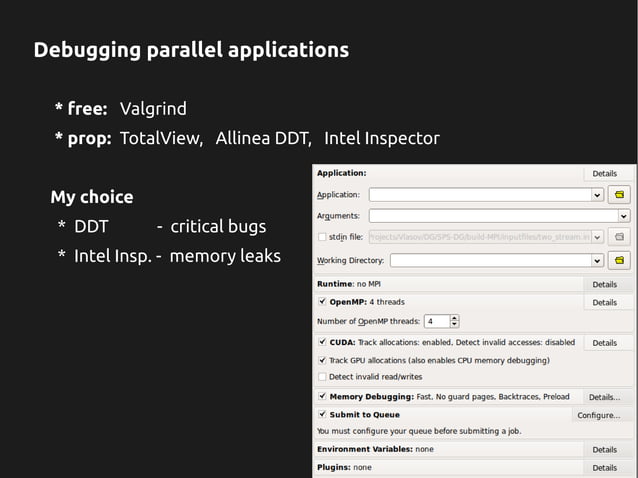Uncheck Track GPU allocations option
The image size is (638, 478).
pyautogui.click(x=321, y=360)
